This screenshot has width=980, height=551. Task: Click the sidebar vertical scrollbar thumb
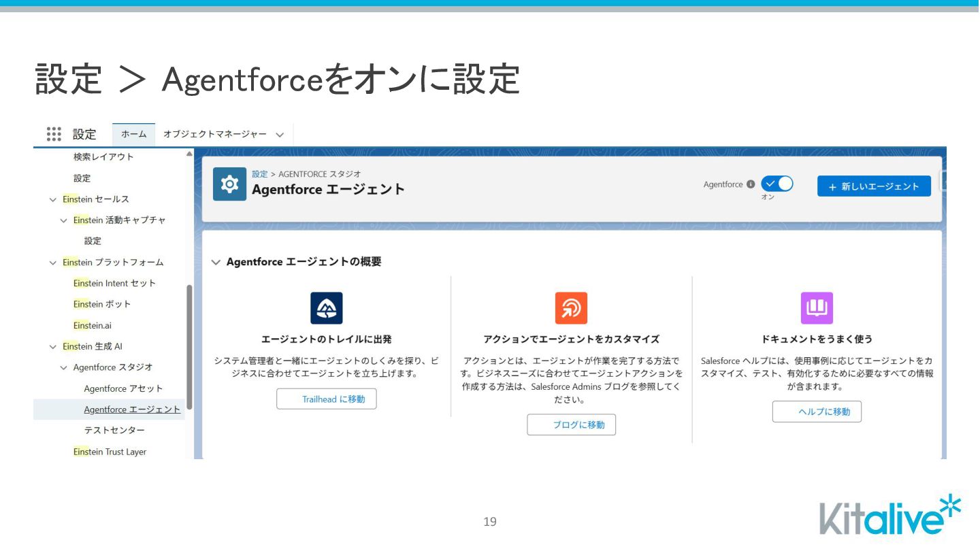coord(189,347)
